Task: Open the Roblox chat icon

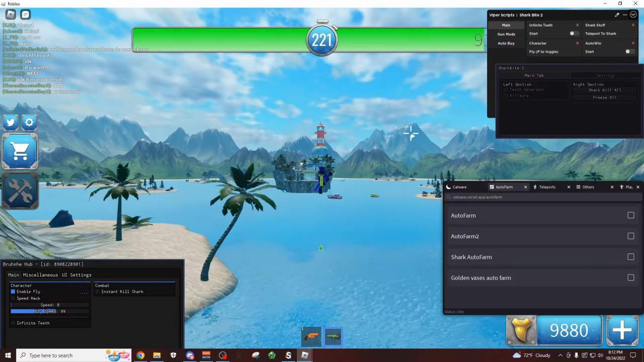Action: click(25, 15)
